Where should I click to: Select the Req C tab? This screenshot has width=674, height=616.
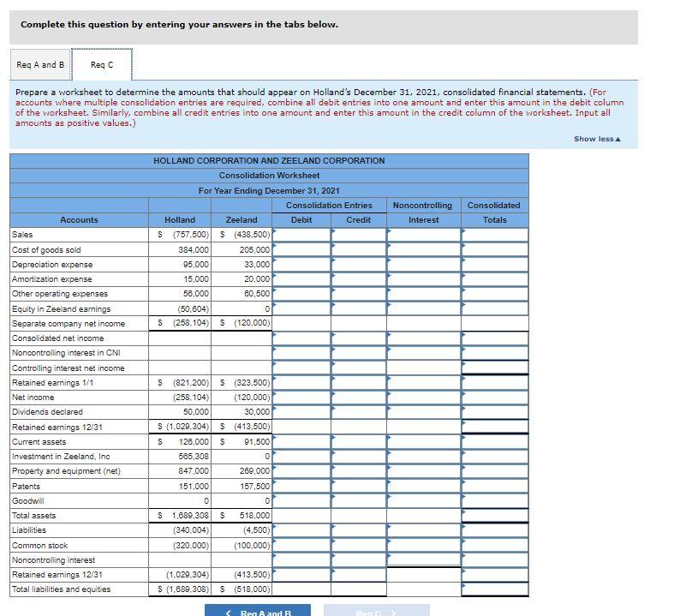coord(102,64)
